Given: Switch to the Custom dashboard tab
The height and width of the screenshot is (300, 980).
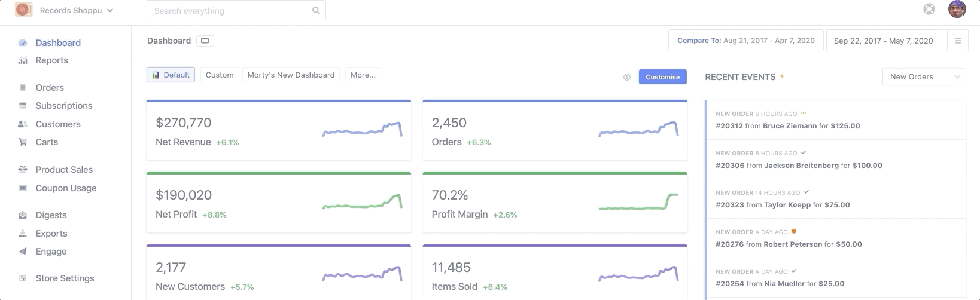Looking at the screenshot, I should pos(220,75).
